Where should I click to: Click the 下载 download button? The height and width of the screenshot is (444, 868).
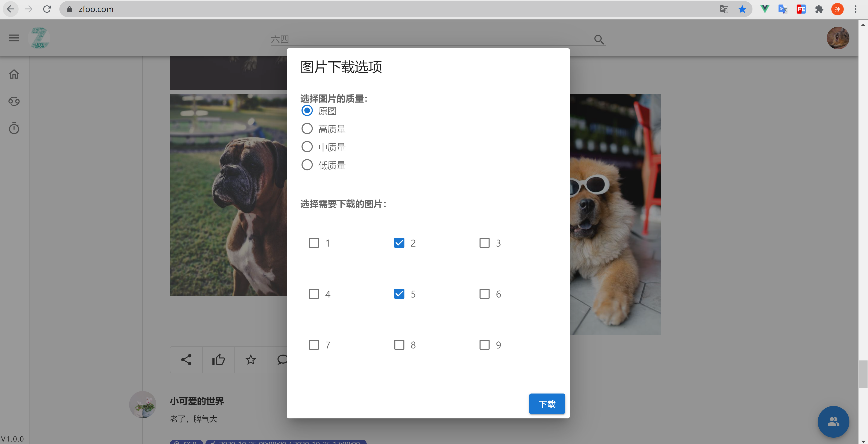pyautogui.click(x=547, y=403)
